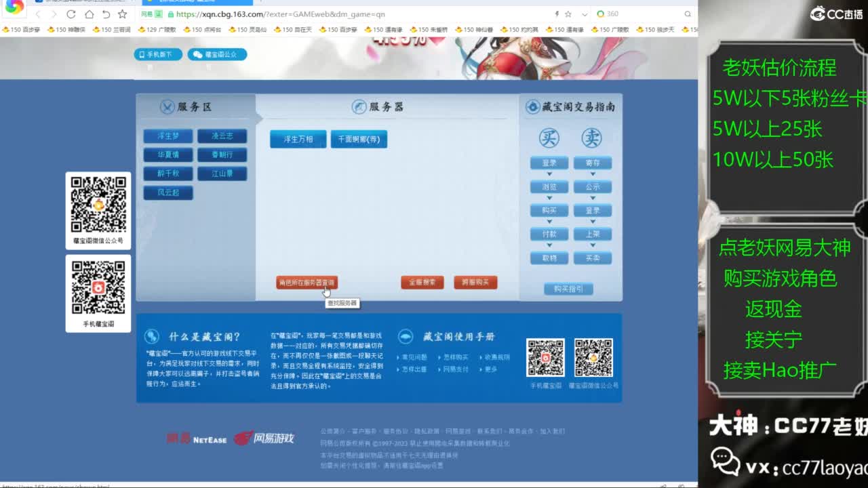Viewport: 868px width, 488px height.
Task: Click the 取物 guide step
Action: click(549, 258)
